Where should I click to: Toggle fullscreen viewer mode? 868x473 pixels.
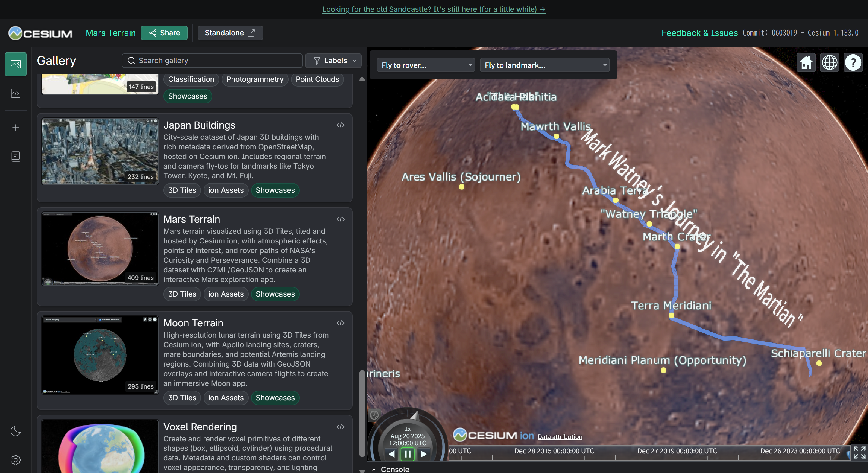(x=859, y=452)
